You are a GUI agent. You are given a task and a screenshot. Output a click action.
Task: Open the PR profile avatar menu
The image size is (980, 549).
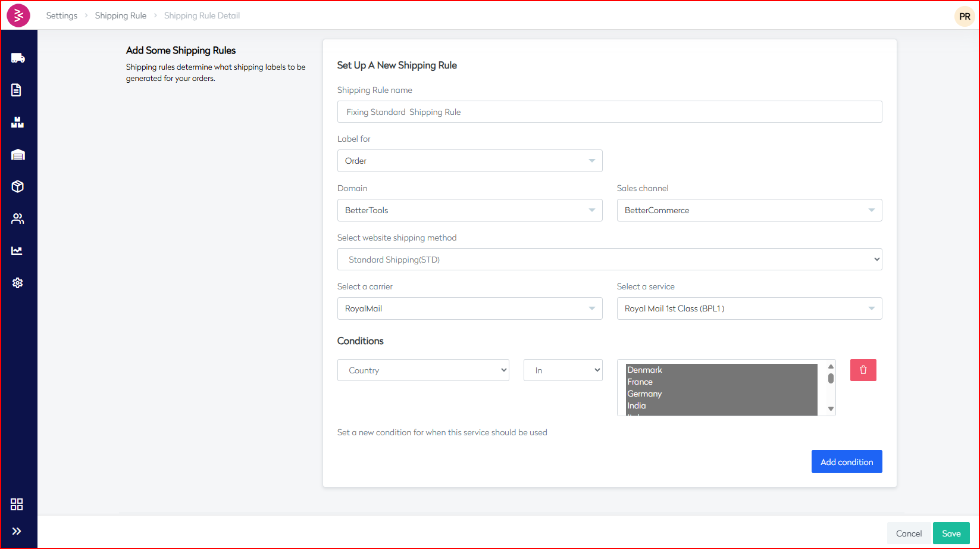[x=964, y=16]
